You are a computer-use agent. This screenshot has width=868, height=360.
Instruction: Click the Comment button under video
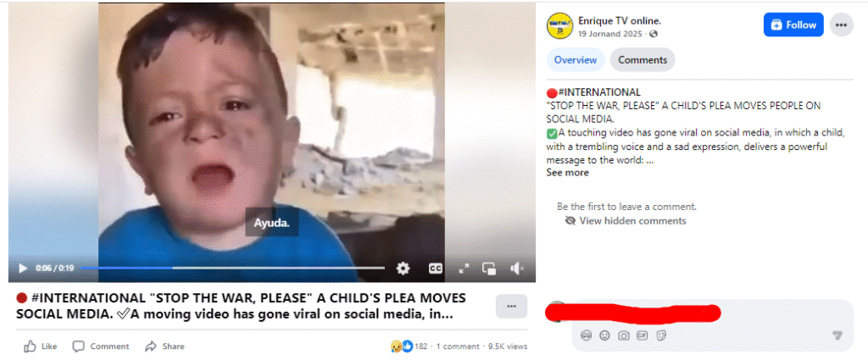[101, 346]
